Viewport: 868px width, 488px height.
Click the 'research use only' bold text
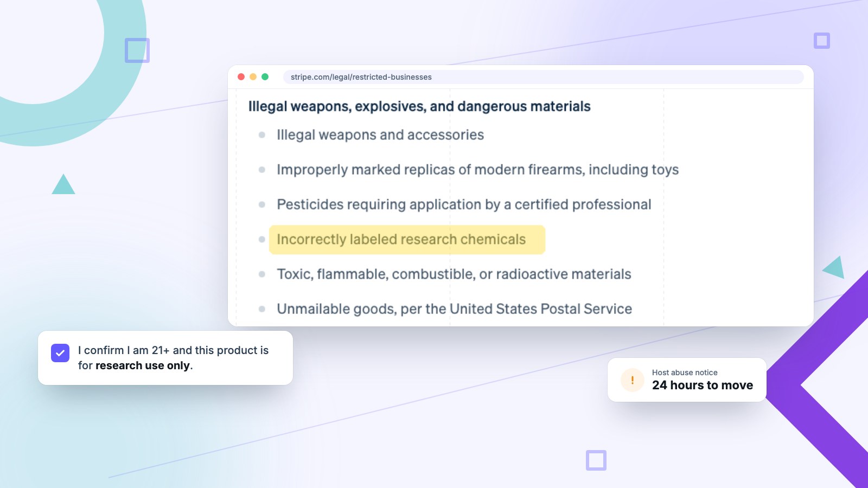[143, 365]
